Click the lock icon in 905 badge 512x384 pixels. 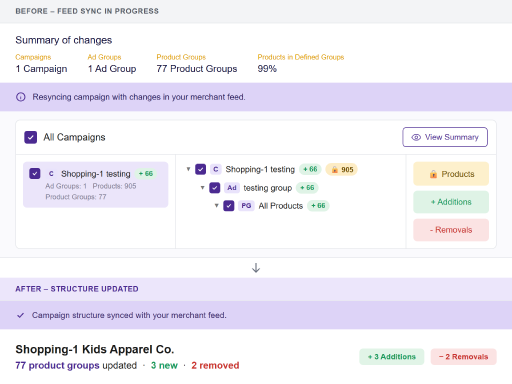tap(334, 170)
